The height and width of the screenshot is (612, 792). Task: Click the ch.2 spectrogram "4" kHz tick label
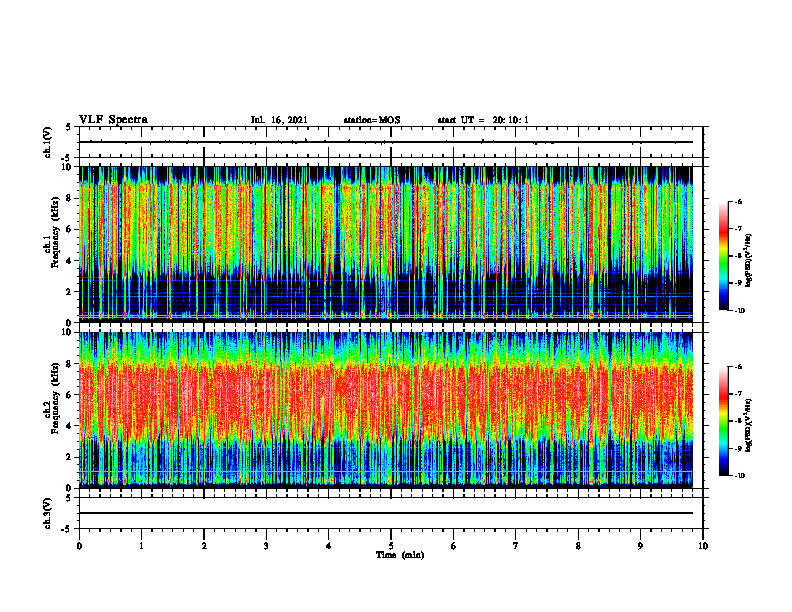(70, 426)
